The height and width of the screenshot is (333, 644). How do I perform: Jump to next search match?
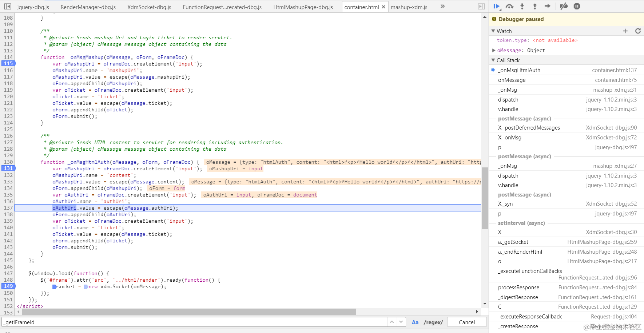tap(401, 322)
